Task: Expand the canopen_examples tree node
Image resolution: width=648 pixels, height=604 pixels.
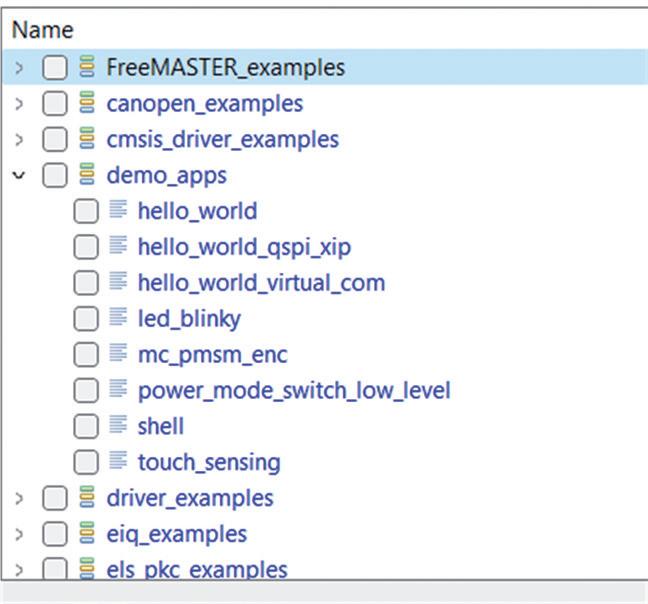Action: (19, 104)
